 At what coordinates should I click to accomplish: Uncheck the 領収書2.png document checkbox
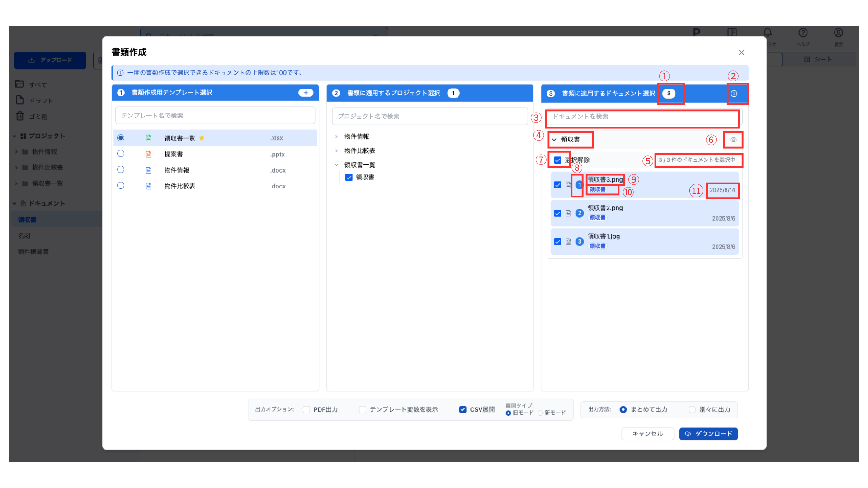pos(557,213)
